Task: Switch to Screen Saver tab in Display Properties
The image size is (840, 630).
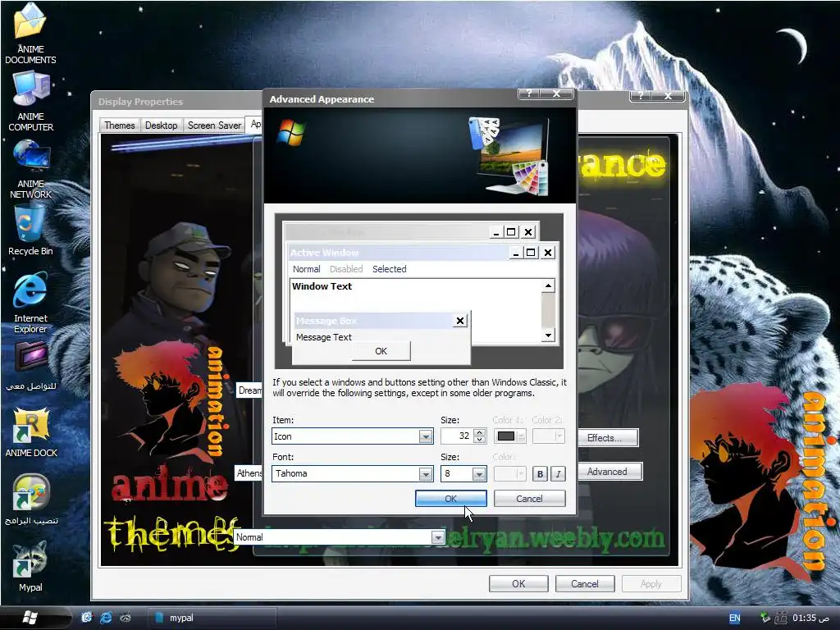Action: (x=214, y=126)
